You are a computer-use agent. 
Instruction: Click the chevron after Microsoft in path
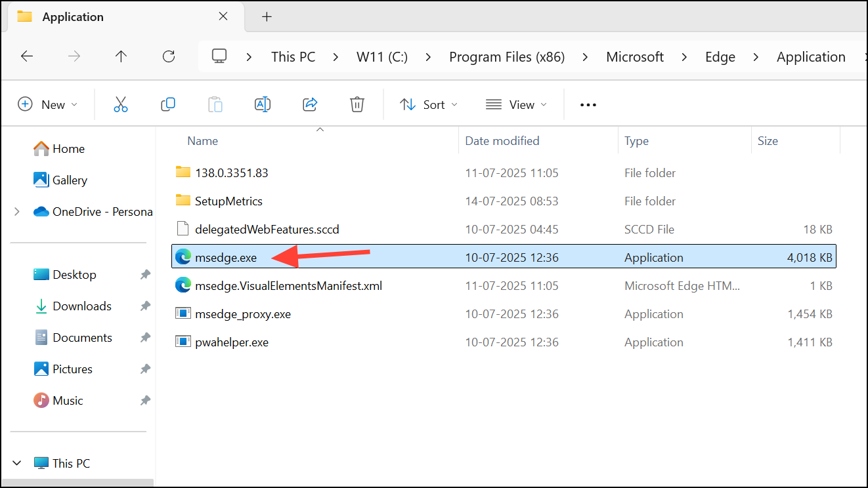[685, 57]
